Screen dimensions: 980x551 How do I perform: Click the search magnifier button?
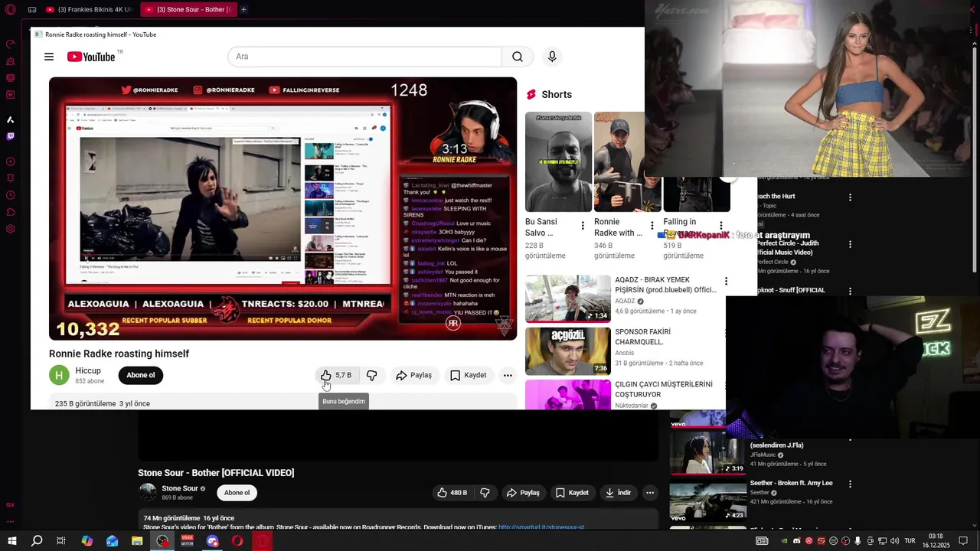point(518,57)
